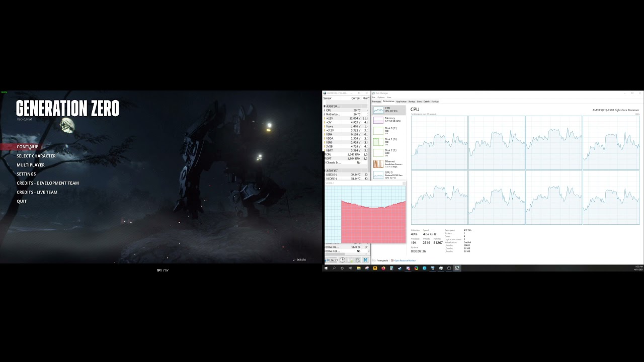Click the Sensor column header in HWiNFO
644x362 pixels.
click(x=332, y=98)
